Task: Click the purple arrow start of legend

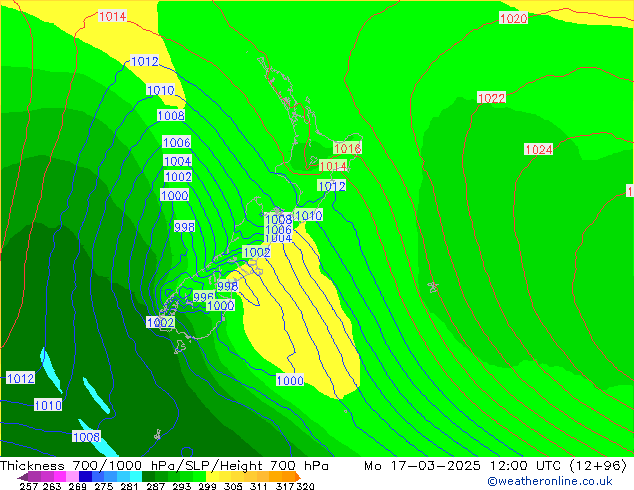Action: pyautogui.click(x=23, y=477)
